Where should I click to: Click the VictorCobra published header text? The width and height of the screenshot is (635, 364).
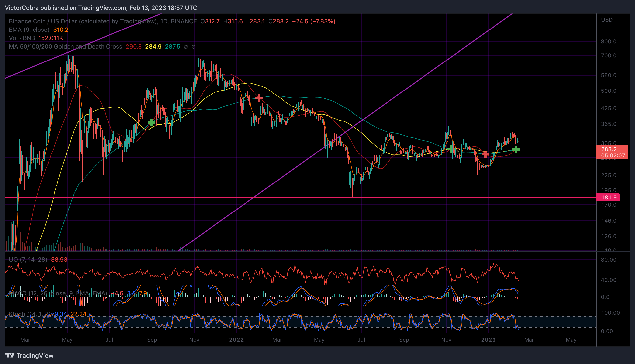tap(101, 8)
